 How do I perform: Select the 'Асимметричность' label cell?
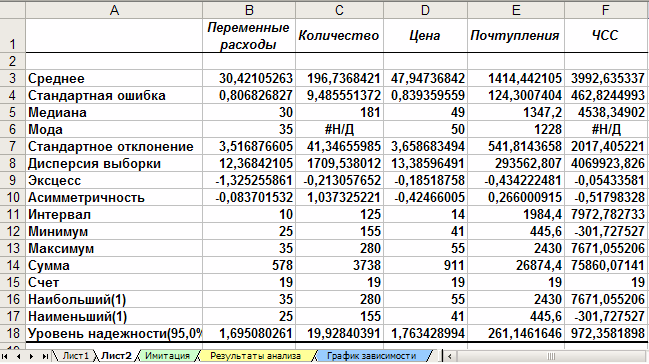114,197
